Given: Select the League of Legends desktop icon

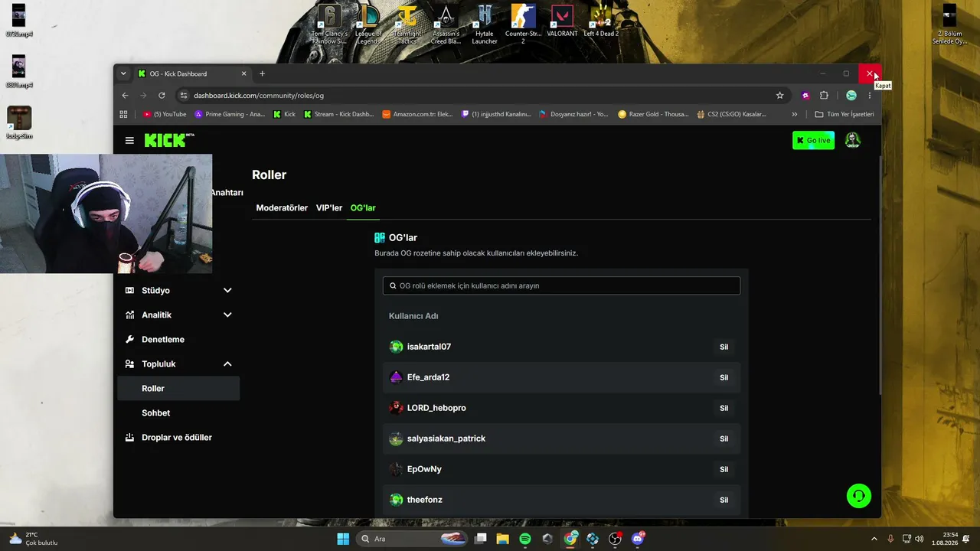Looking at the screenshot, I should tap(368, 24).
